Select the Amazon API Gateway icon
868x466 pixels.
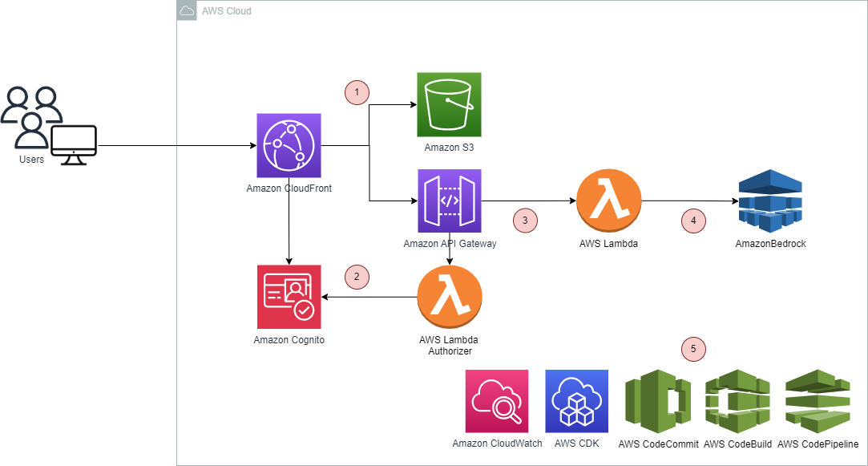(x=450, y=201)
